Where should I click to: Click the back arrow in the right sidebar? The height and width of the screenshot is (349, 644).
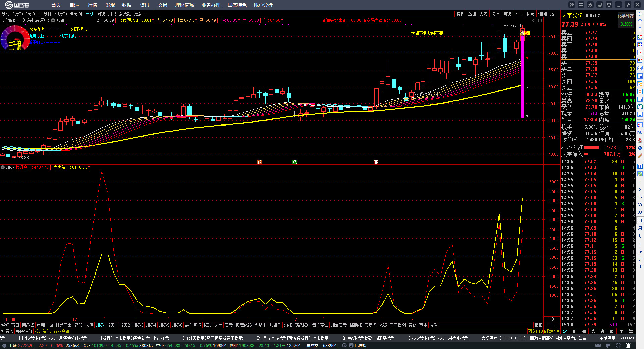pos(640,14)
